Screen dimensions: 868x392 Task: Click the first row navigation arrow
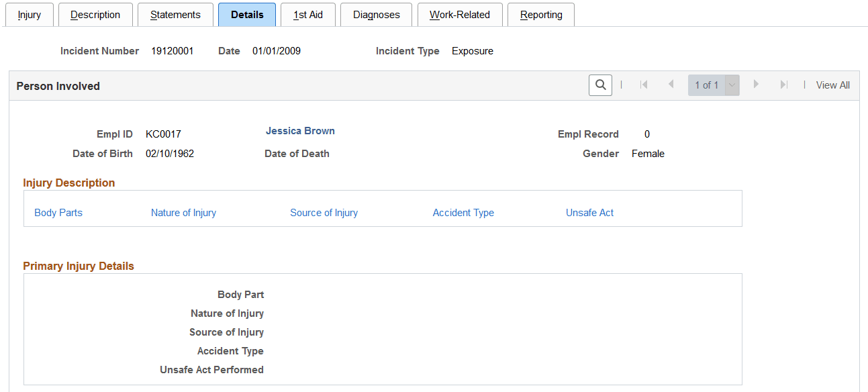coord(644,85)
